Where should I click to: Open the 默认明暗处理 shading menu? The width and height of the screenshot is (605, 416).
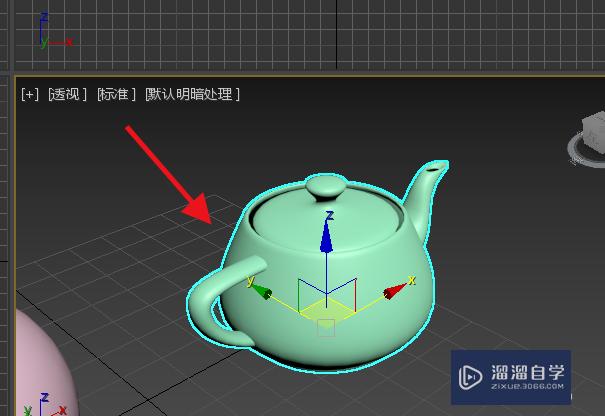click(192, 95)
